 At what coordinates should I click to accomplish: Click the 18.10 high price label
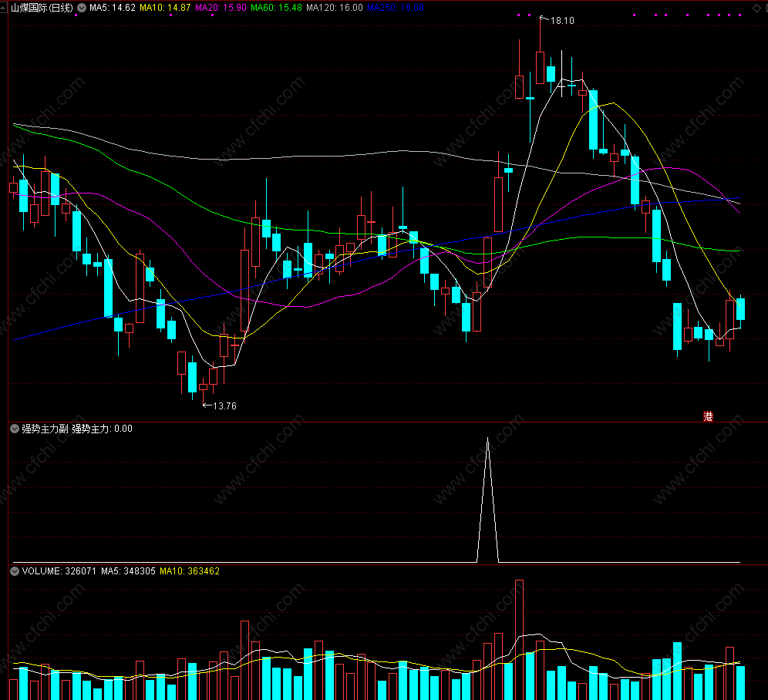562,21
